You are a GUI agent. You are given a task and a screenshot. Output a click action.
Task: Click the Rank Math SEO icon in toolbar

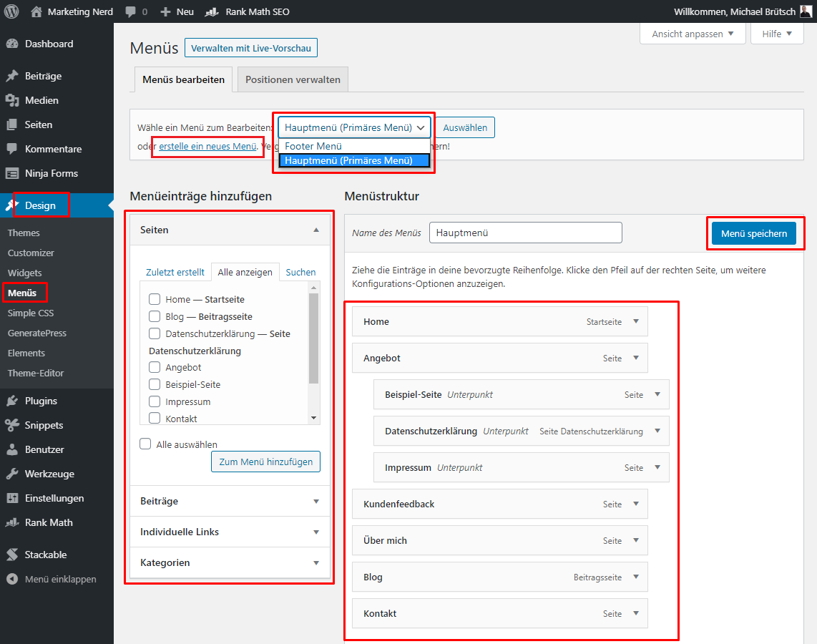(x=212, y=11)
